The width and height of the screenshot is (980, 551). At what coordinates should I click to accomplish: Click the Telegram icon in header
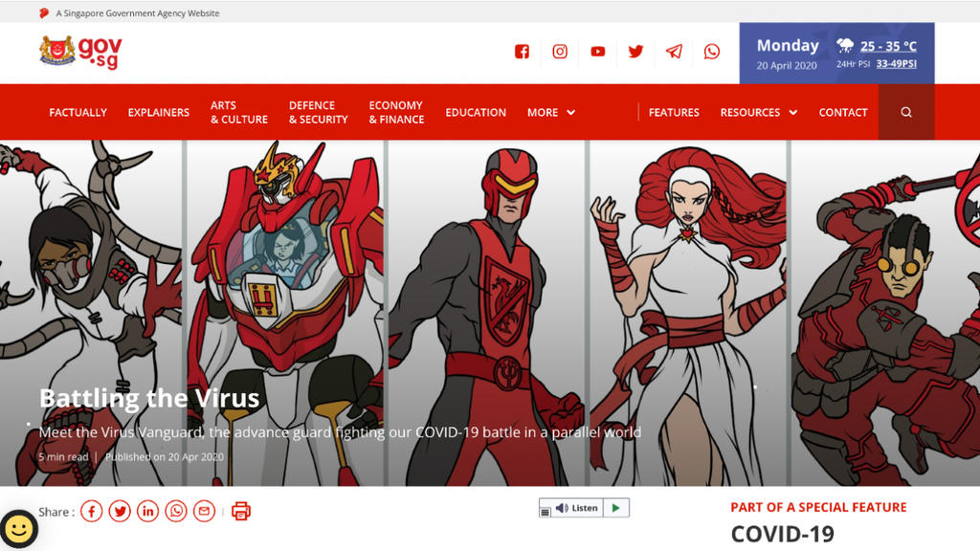coord(674,52)
